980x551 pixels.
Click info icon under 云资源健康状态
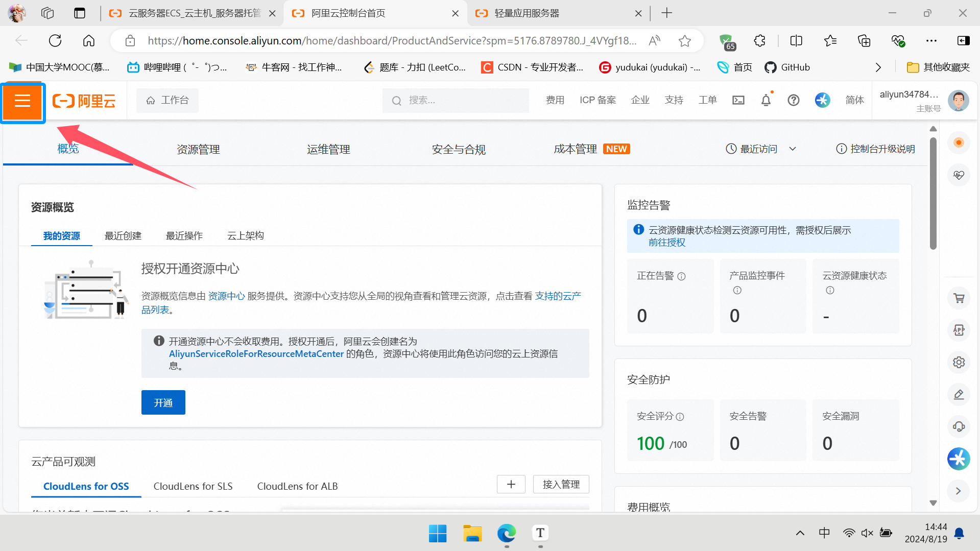(x=830, y=290)
